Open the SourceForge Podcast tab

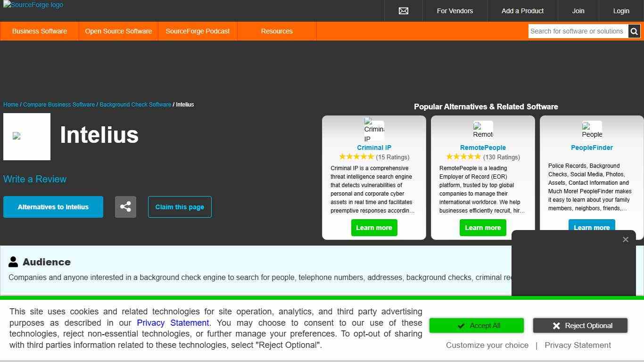click(198, 31)
